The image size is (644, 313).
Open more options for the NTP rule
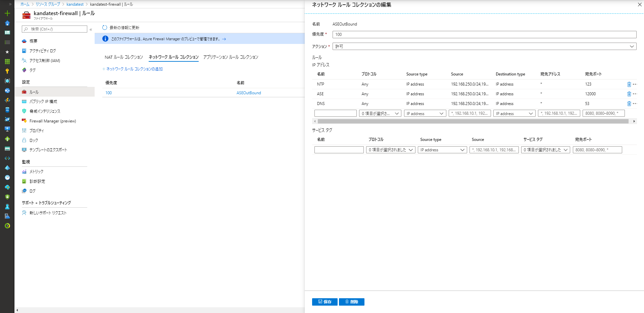(635, 84)
